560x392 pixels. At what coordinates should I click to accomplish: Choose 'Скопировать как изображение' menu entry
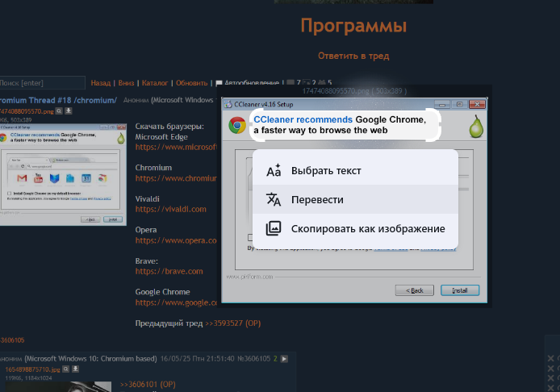pyautogui.click(x=355, y=228)
